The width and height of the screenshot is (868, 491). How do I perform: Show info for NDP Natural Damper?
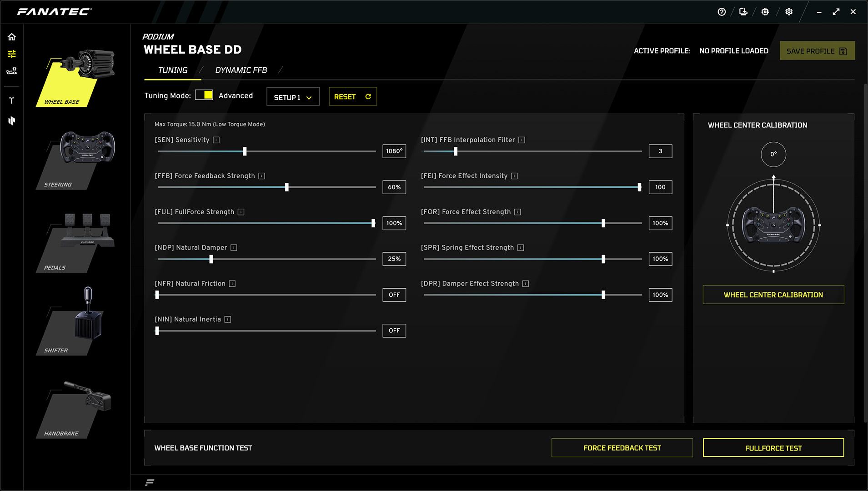[234, 248]
